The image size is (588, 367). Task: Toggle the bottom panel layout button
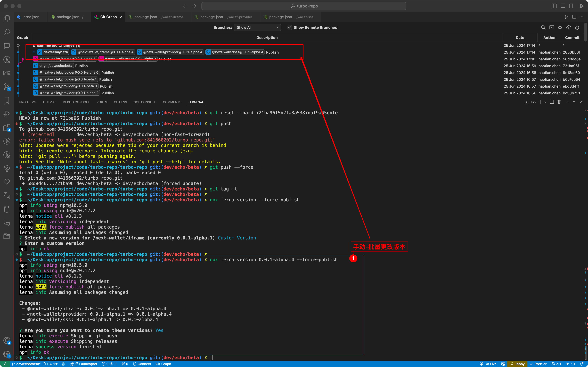[563, 6]
